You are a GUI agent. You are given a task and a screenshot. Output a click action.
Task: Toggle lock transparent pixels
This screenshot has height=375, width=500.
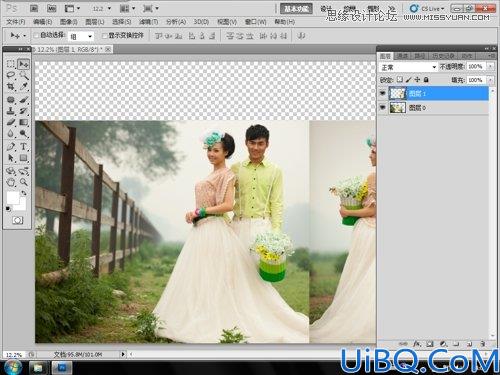tap(399, 80)
